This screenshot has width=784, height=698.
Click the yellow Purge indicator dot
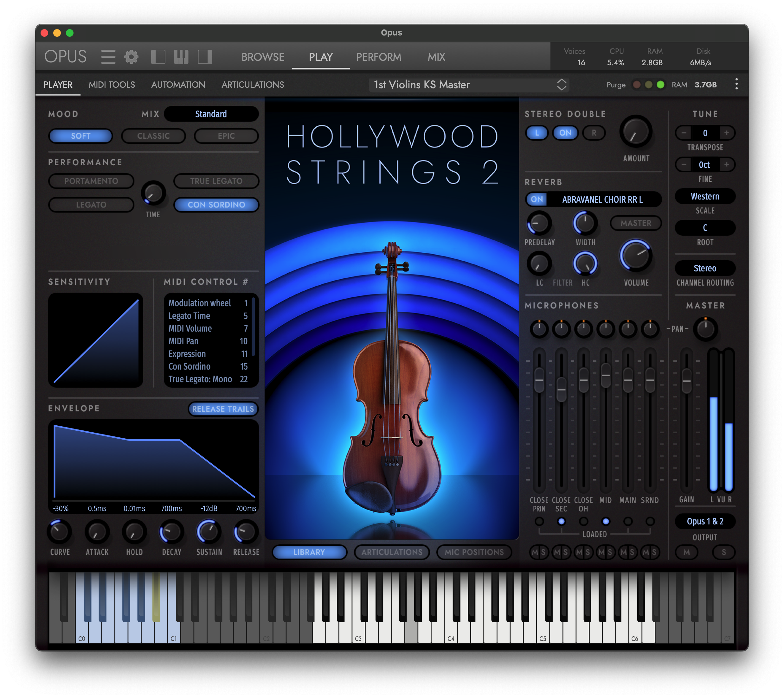(648, 84)
